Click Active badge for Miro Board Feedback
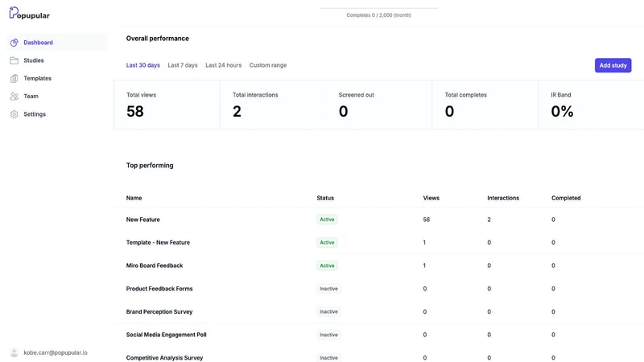644x362 pixels. [327, 265]
